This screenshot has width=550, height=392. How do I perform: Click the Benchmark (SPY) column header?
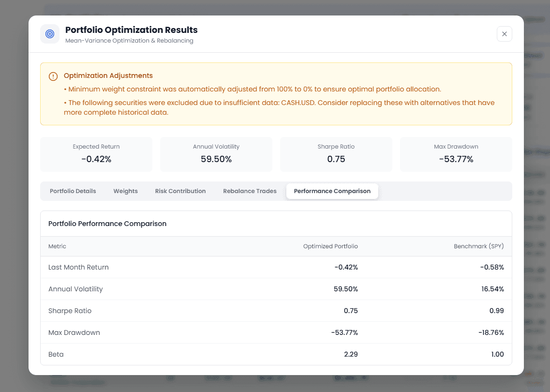coord(479,246)
